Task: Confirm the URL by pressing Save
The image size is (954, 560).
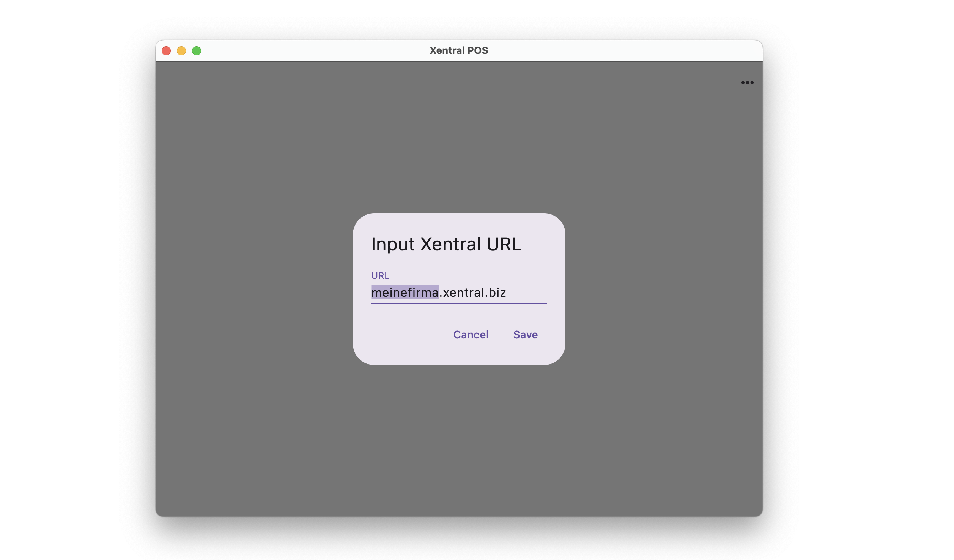Action: (x=525, y=335)
